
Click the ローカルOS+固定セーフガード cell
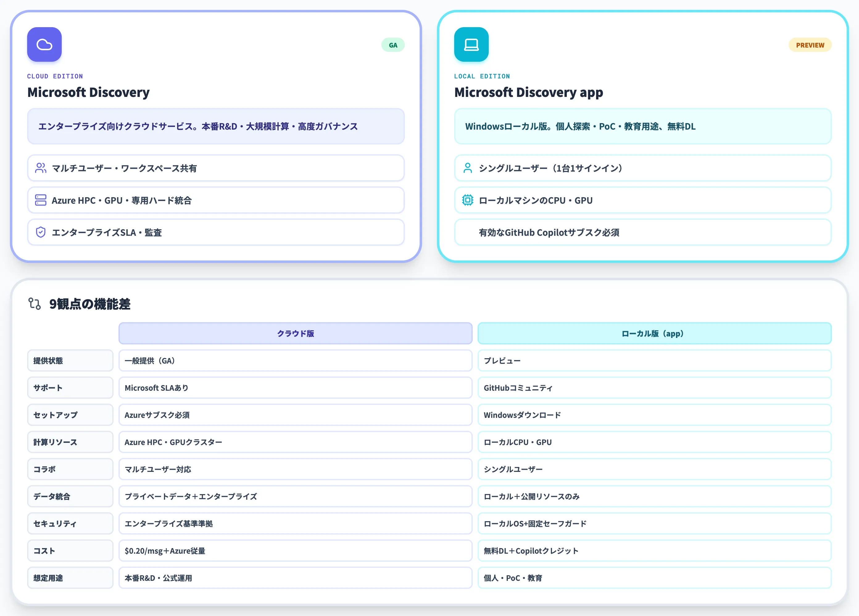tap(654, 523)
